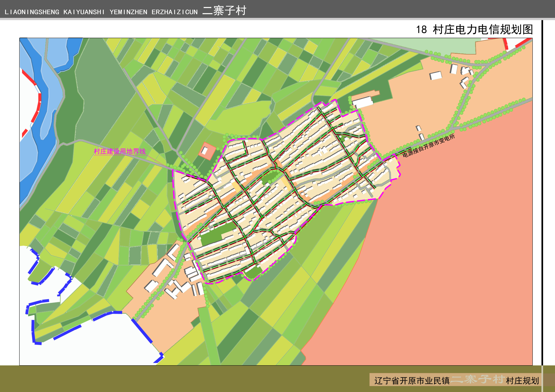Viewport: 555px width, 392px height.
Task: Click the small salmon square plot with white building
Action: 207,151
